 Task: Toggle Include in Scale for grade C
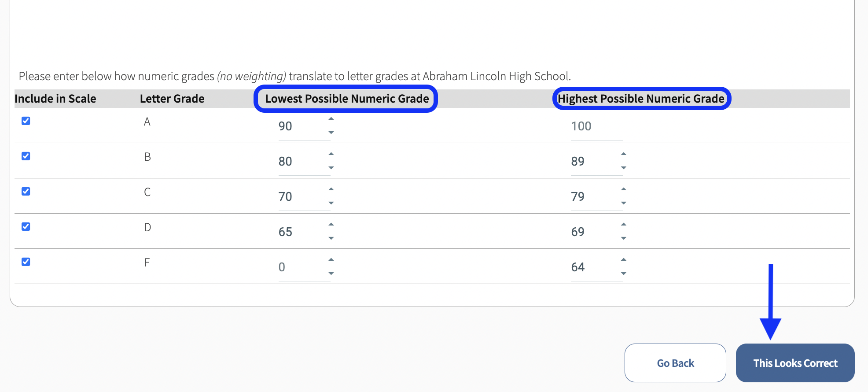[x=26, y=192]
